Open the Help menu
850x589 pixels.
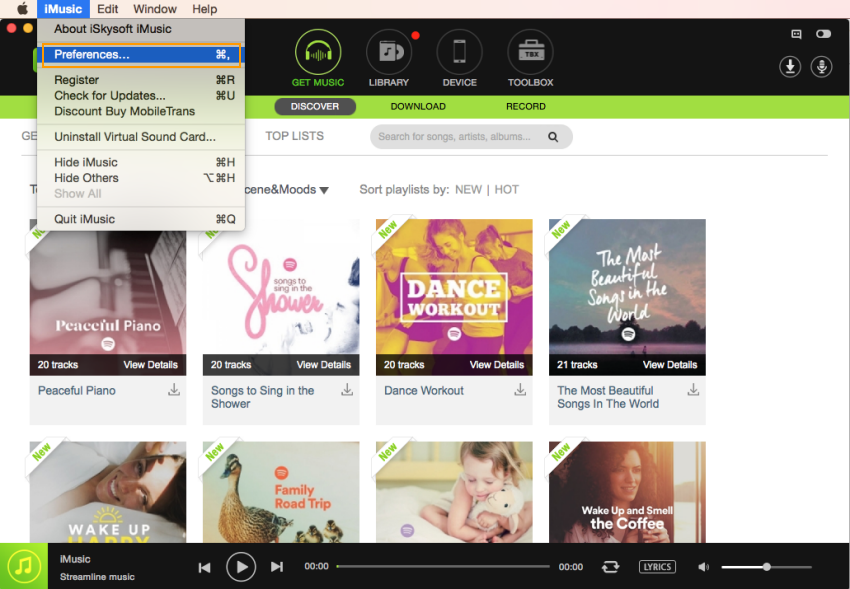coord(204,9)
